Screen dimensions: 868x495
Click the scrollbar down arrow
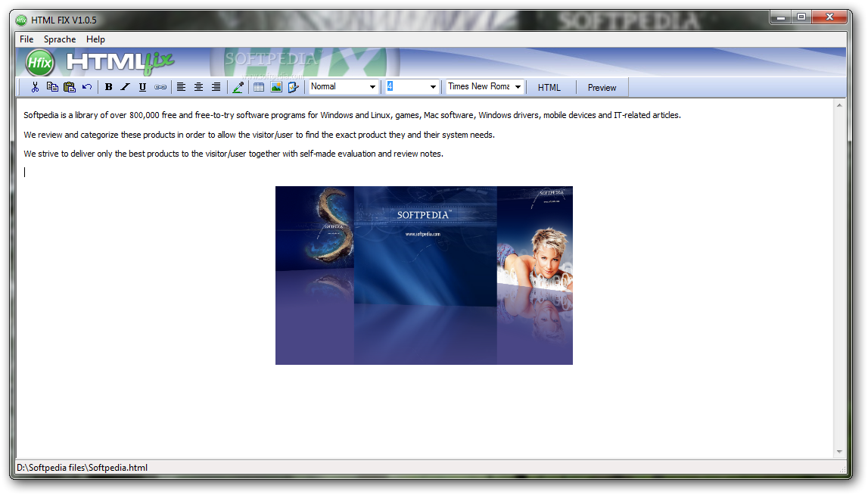point(839,452)
